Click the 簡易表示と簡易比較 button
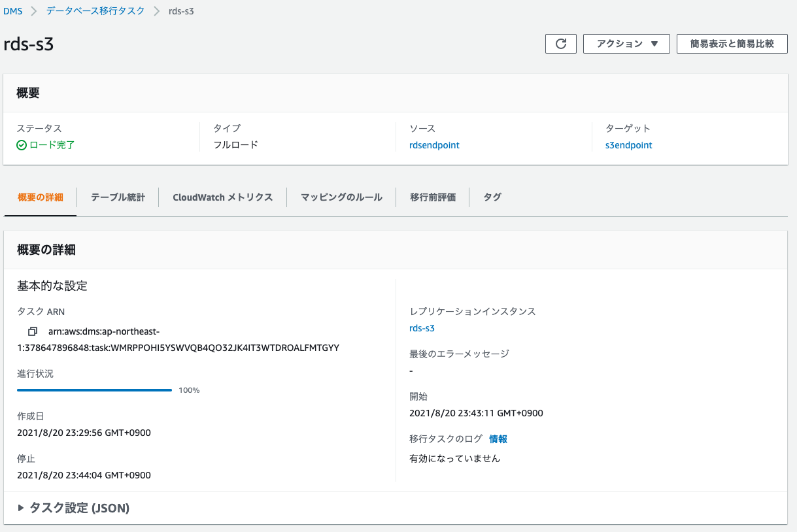 732,44
